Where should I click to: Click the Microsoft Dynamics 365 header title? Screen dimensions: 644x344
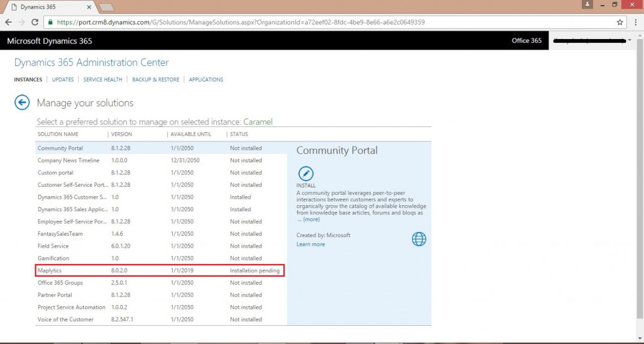49,41
